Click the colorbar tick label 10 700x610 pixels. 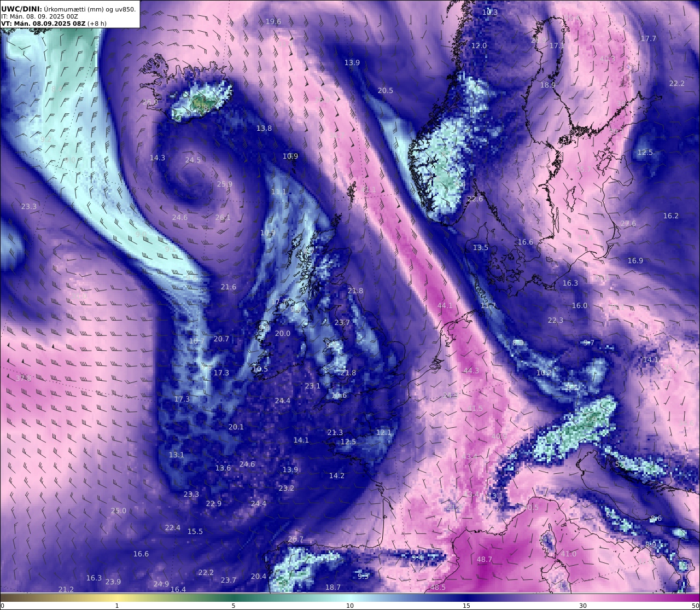click(350, 606)
